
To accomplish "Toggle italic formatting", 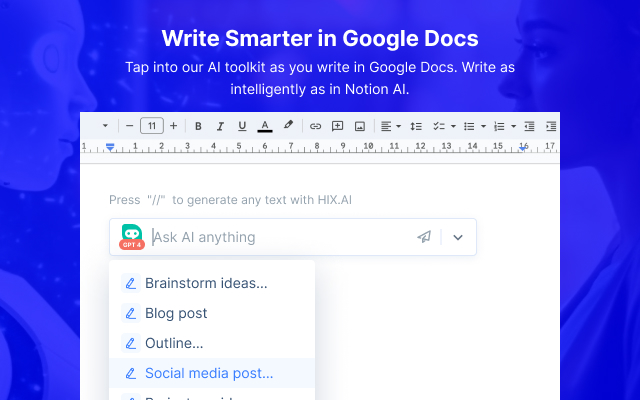I will tap(220, 127).
